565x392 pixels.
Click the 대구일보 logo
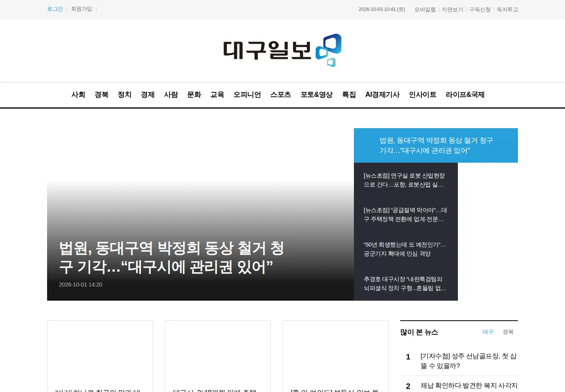click(282, 51)
